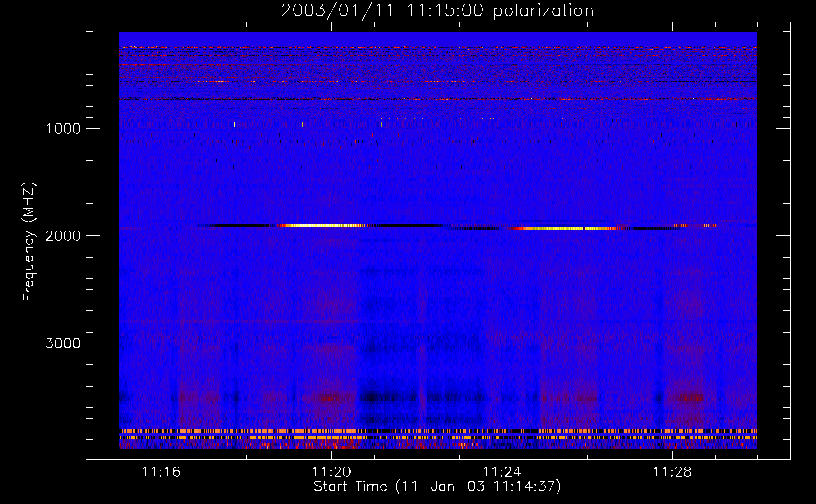
Task: Click the 2000 frequency tick label
Action: 63,236
